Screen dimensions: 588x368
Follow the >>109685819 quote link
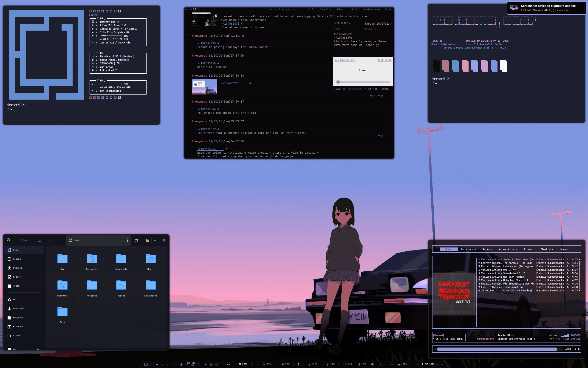click(206, 63)
